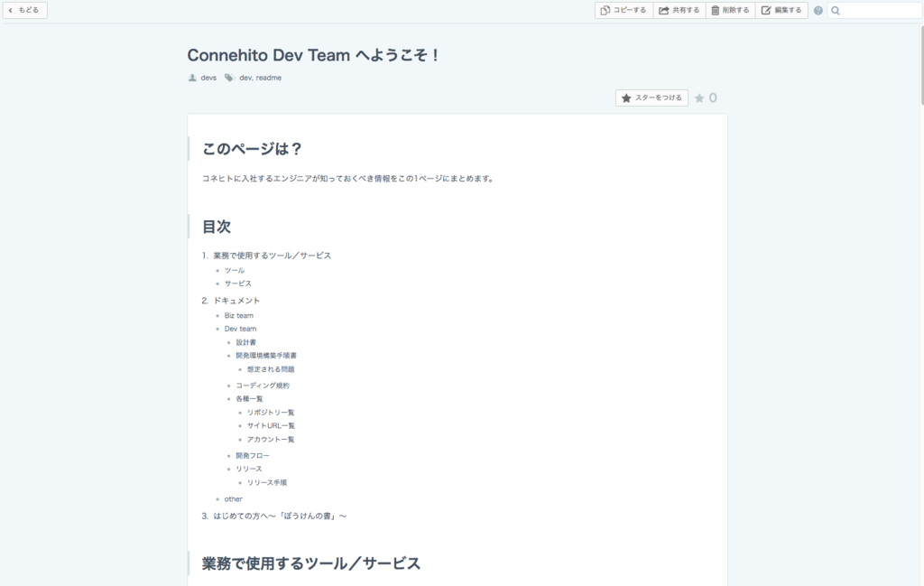
Task: Go to 開発環境構築手順書 entry
Action: tap(266, 356)
